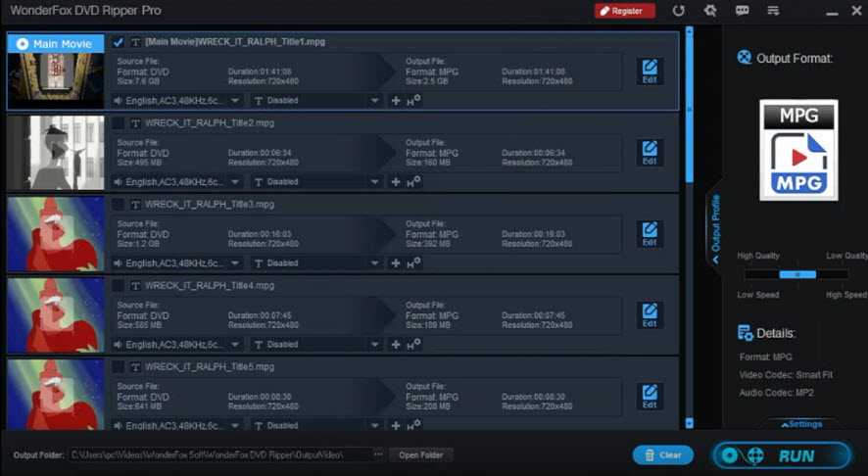Expand the Settings panel at bottom right
This screenshot has width=868, height=476.
pos(801,424)
